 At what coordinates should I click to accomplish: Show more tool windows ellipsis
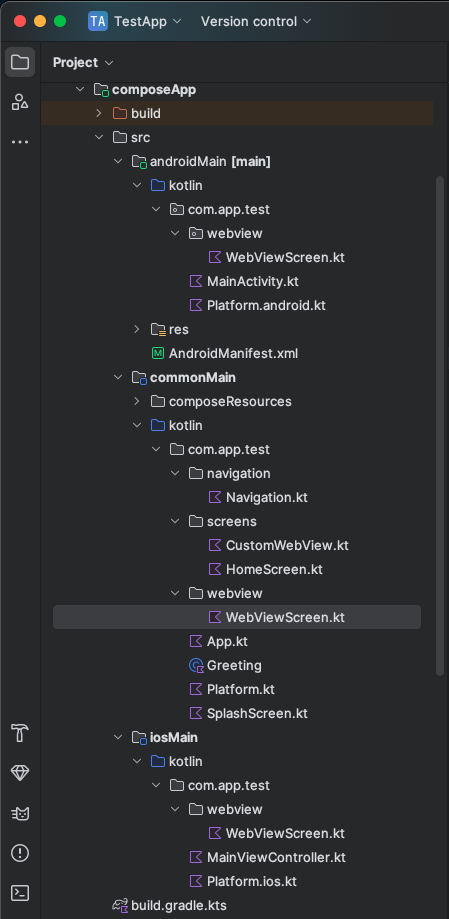click(20, 142)
